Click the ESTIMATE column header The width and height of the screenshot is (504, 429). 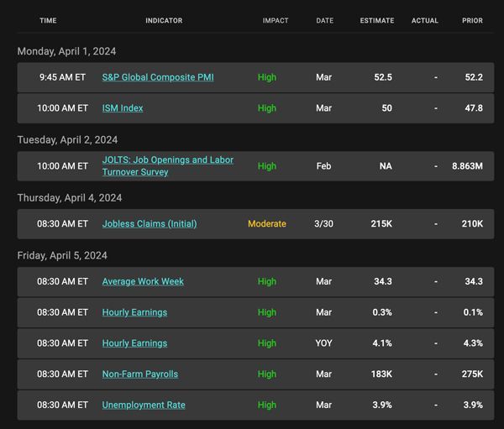coord(377,20)
